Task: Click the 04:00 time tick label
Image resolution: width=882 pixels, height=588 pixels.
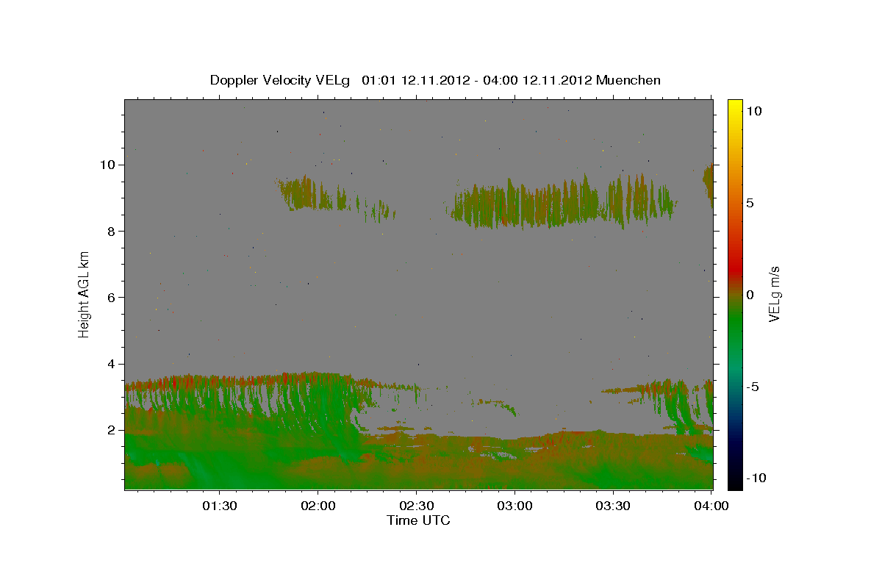Action: tap(711, 506)
